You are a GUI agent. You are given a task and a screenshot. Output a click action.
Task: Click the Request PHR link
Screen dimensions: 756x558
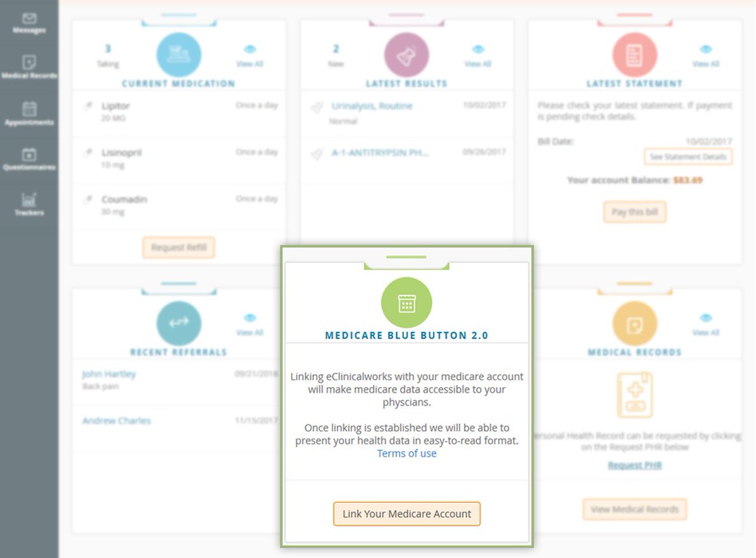[x=634, y=465]
